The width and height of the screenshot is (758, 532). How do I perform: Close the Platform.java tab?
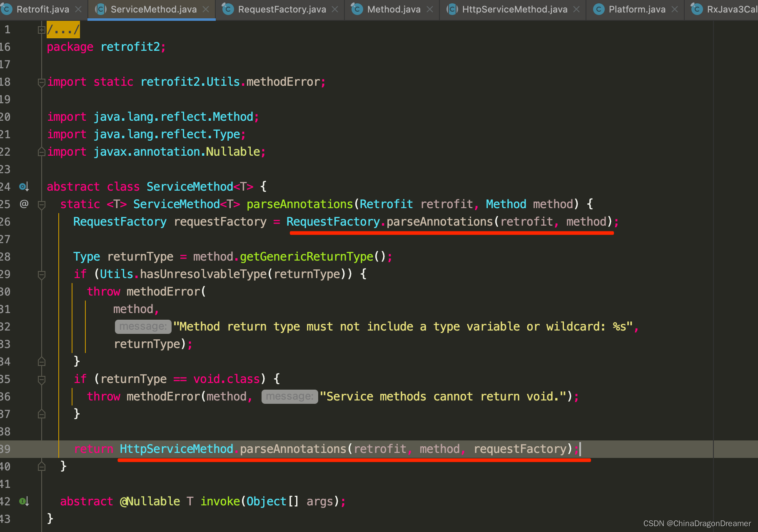pos(675,9)
